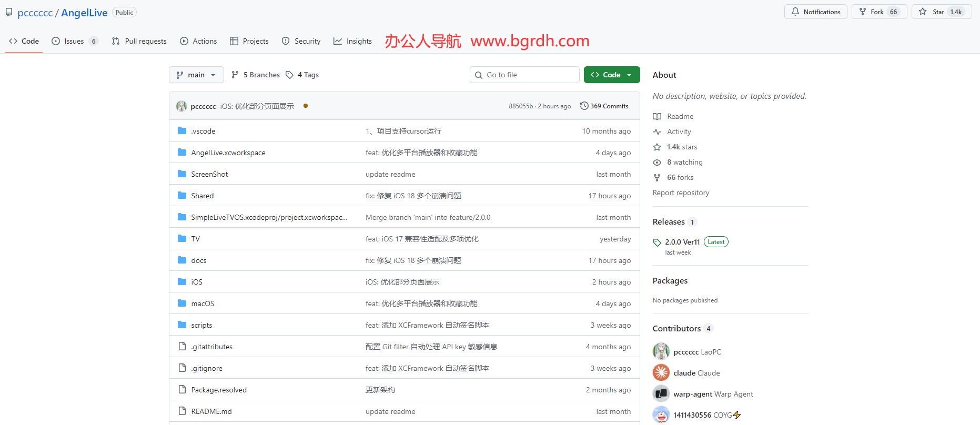The width and height of the screenshot is (980, 425).
Task: Open the 'feat: iOS 17 兼容性适配及多项优化' commit message
Action: (x=422, y=239)
